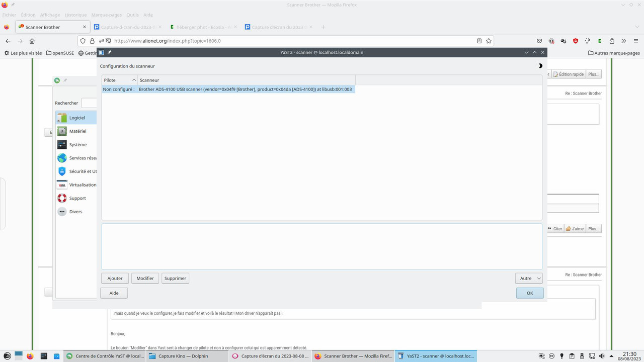Click the Citer button on forum post
Image resolution: width=644 pixels, height=362 pixels.
[555, 229]
